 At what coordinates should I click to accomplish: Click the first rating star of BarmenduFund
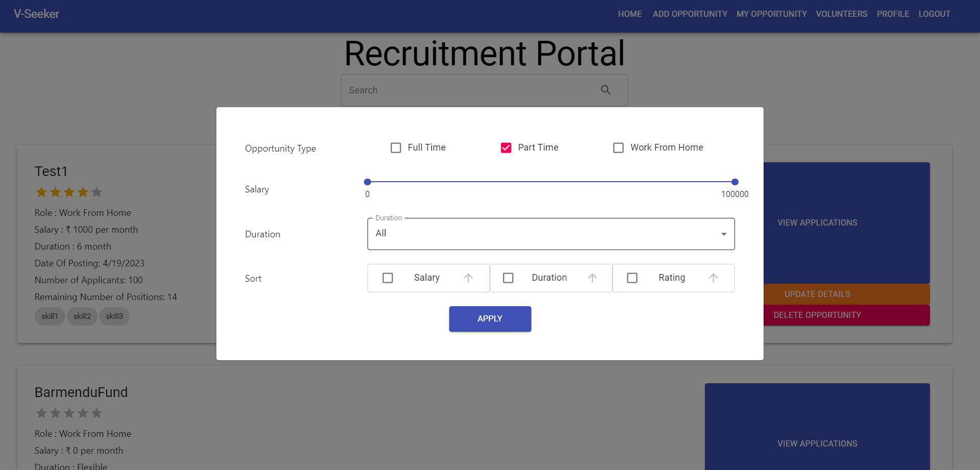click(x=41, y=413)
